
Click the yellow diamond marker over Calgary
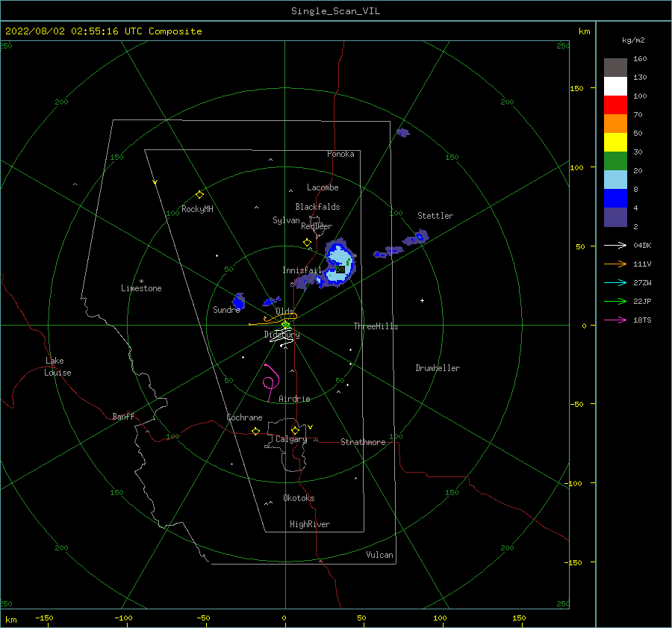[295, 430]
